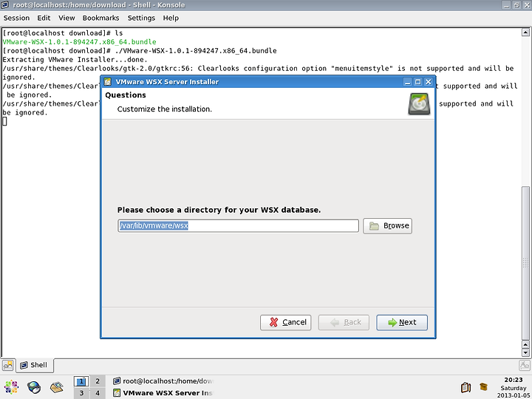This screenshot has height=399, width=532.
Task: Click the "Questions" heading in installer
Action: coord(126,95)
